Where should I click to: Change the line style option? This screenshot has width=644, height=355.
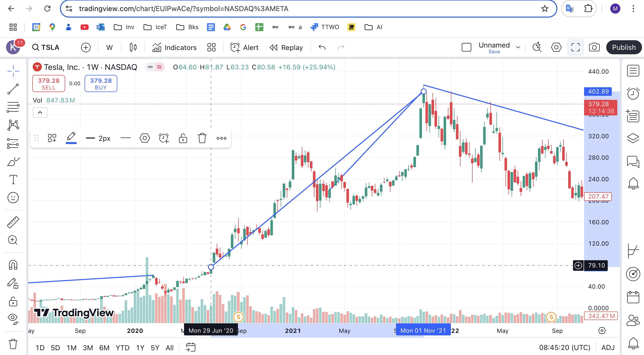pos(126,138)
